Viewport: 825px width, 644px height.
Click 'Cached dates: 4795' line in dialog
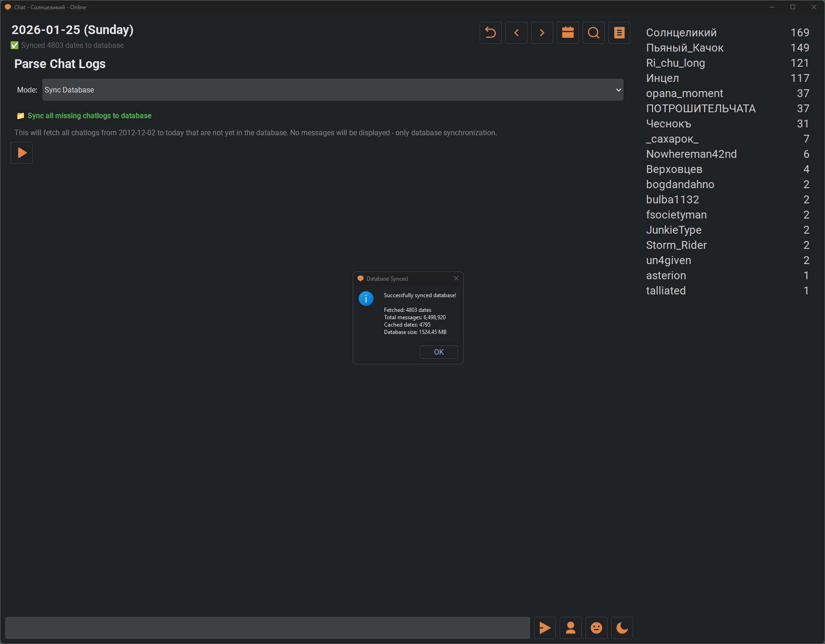[x=407, y=325]
